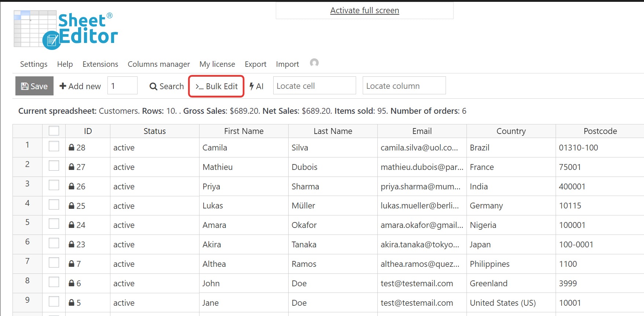
Task: Select the Last Name cell 'Ramos'
Action: coord(333,264)
